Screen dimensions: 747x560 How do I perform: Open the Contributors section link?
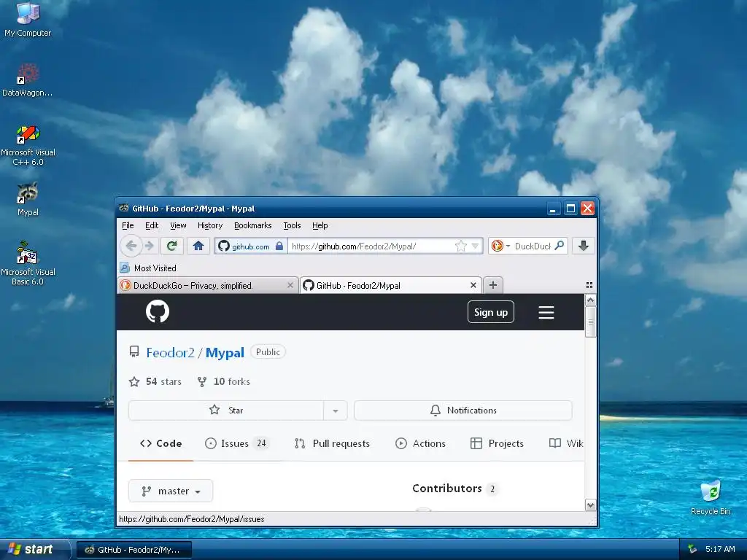click(454, 489)
